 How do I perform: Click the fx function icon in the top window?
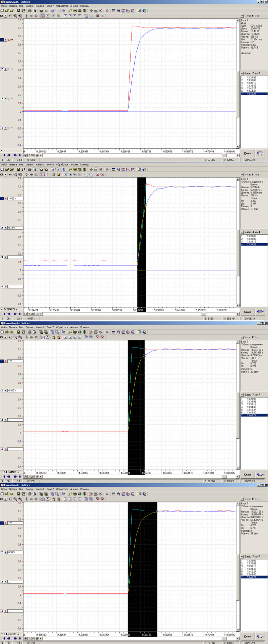(x=107, y=11)
